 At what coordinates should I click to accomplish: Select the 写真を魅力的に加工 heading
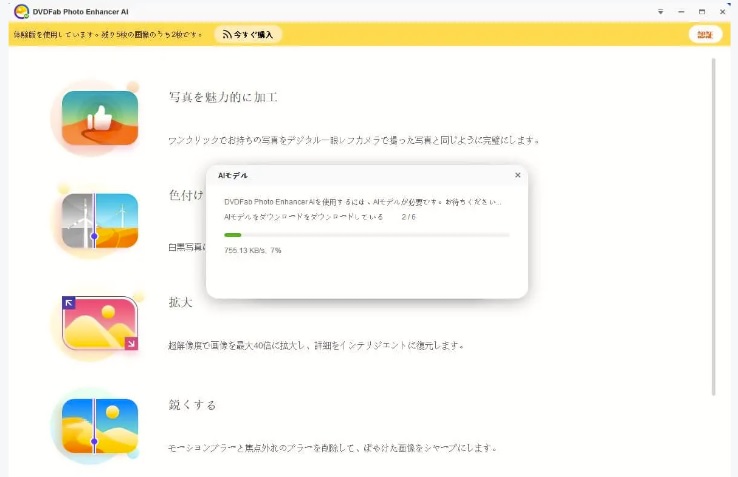pyautogui.click(x=223, y=98)
